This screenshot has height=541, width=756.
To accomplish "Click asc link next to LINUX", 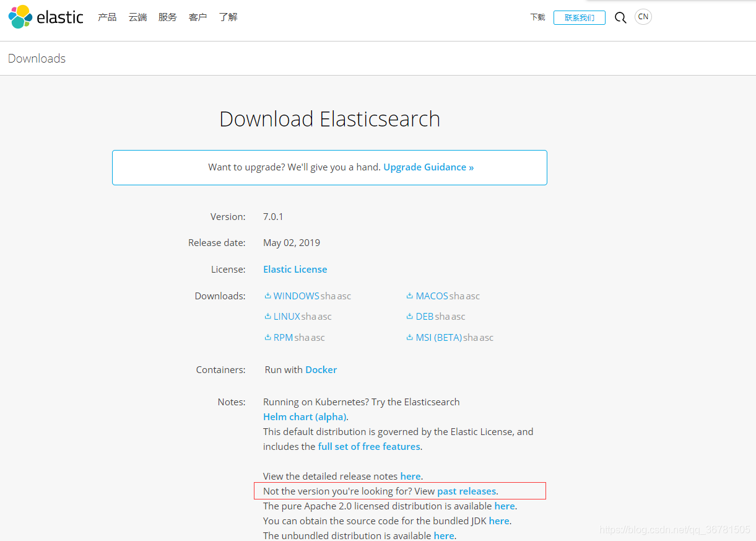I will pyautogui.click(x=325, y=317).
